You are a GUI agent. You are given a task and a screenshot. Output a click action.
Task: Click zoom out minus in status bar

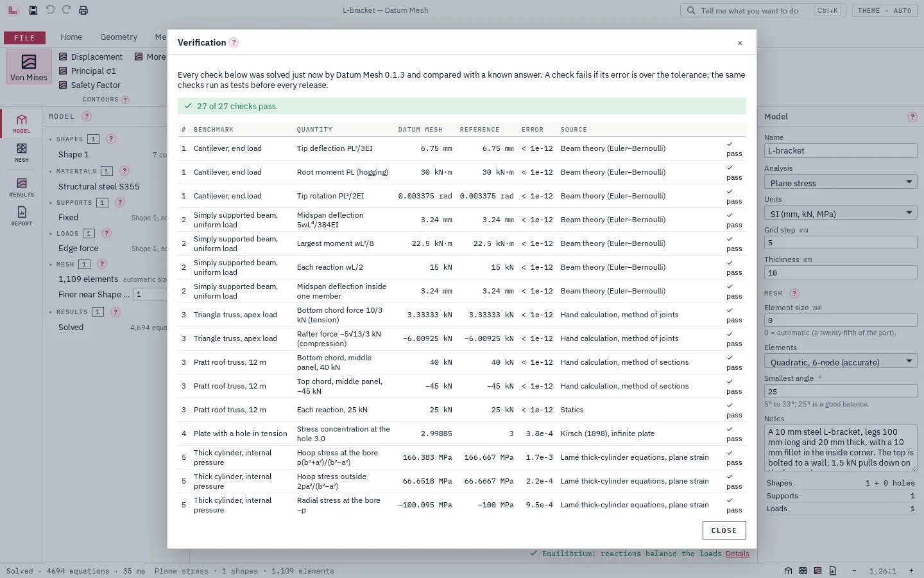(854, 571)
